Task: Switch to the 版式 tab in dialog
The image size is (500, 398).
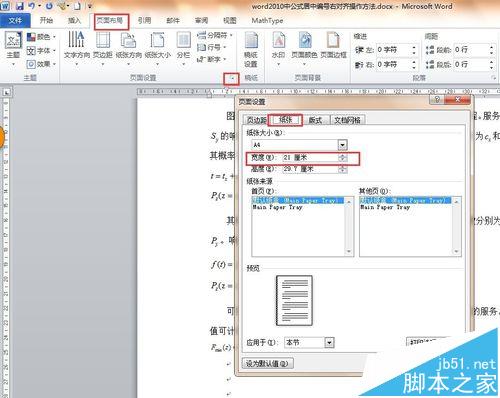Action: click(315, 120)
